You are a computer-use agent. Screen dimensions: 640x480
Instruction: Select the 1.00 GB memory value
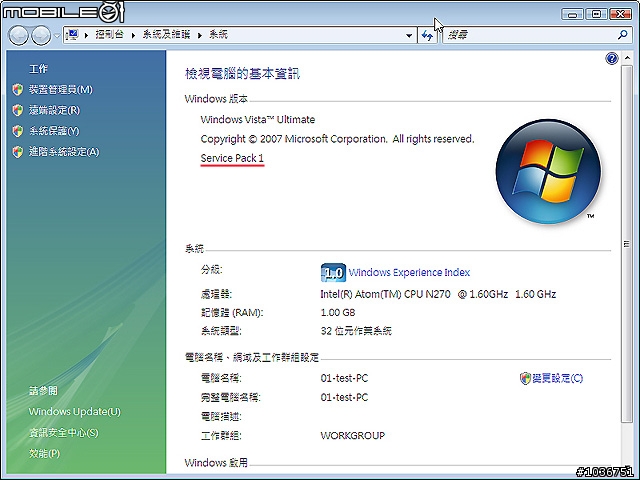pos(338,313)
